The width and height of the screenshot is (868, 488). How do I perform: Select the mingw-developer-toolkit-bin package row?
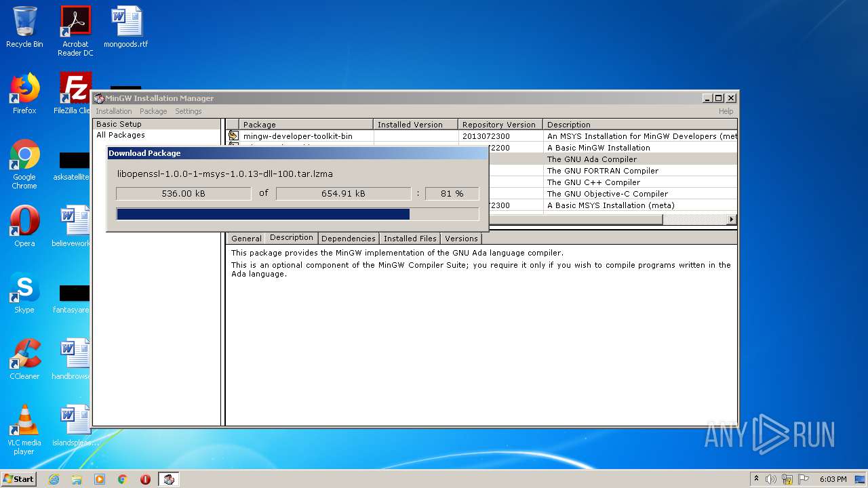(481, 136)
